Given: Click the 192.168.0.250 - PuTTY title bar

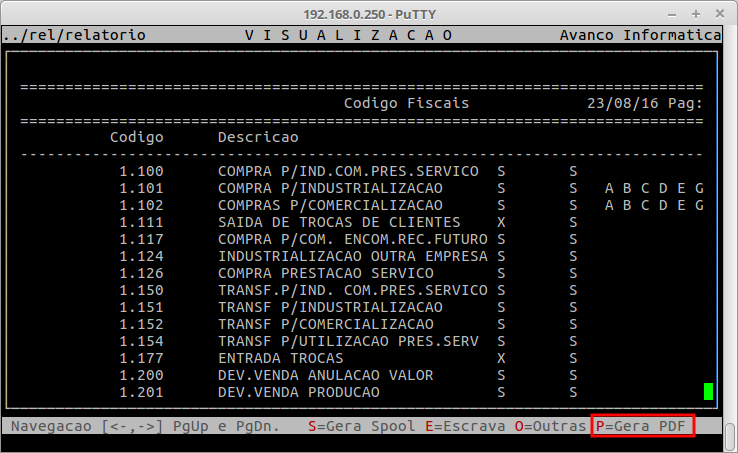Looking at the screenshot, I should click(368, 13).
